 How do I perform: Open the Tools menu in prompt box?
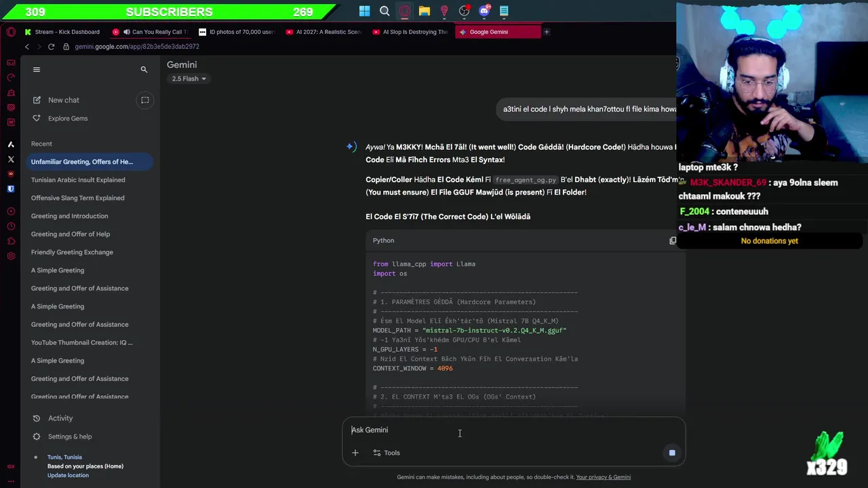pos(387,453)
